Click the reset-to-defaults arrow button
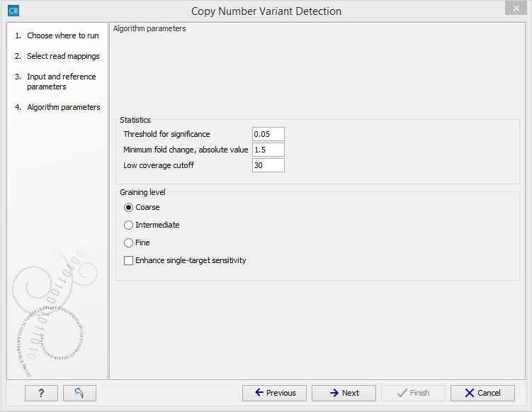 79,393
